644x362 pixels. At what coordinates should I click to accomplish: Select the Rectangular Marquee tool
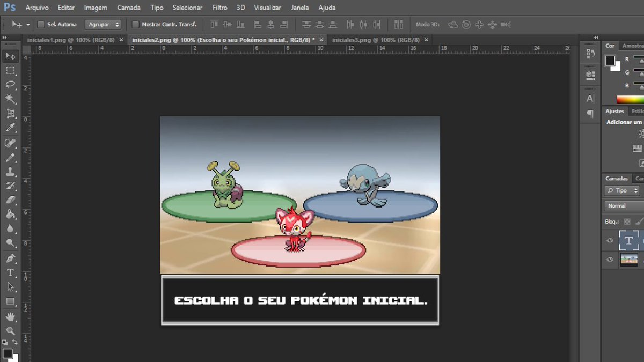[x=10, y=70]
